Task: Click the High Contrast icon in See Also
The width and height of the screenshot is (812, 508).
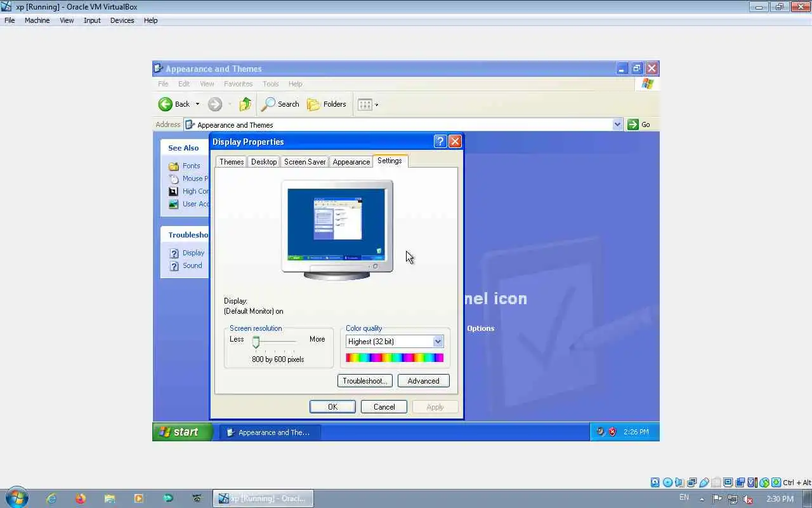Action: pyautogui.click(x=174, y=191)
